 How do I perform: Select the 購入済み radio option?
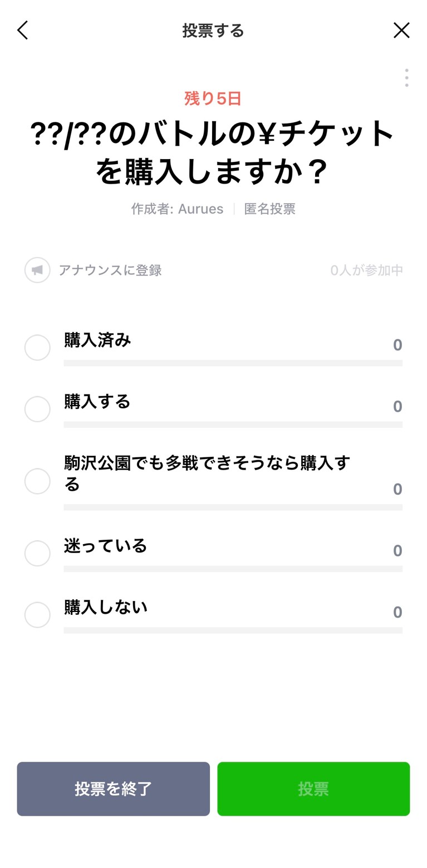point(37,348)
